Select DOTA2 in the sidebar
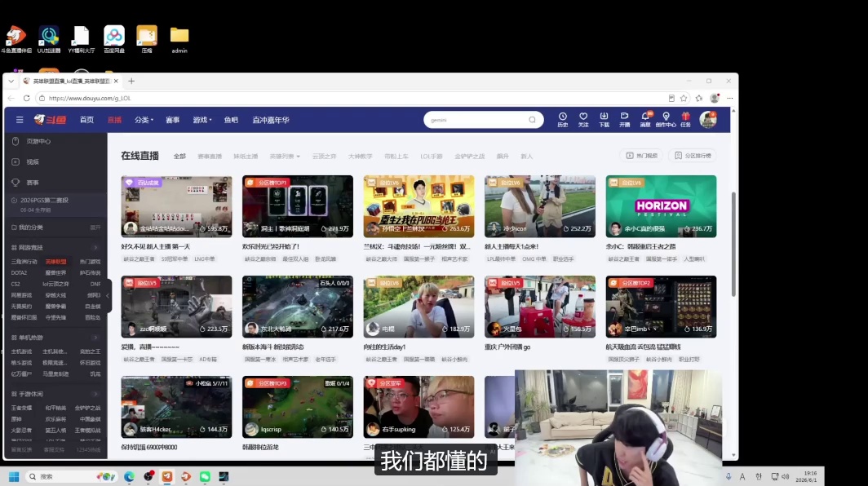 pyautogui.click(x=19, y=273)
